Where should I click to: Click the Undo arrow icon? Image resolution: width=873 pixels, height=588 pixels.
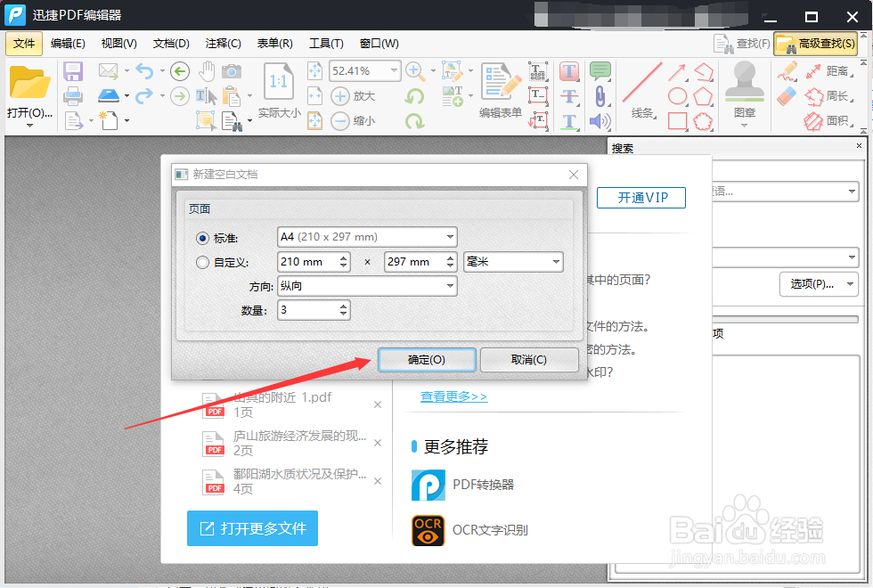[x=144, y=70]
